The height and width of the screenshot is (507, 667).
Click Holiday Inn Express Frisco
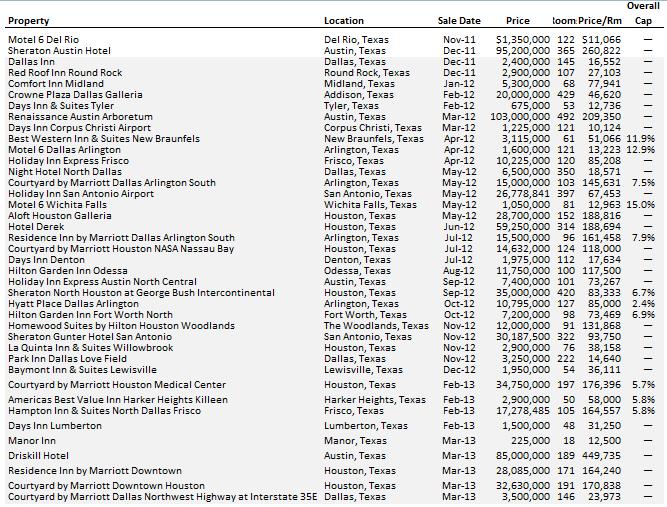68,161
